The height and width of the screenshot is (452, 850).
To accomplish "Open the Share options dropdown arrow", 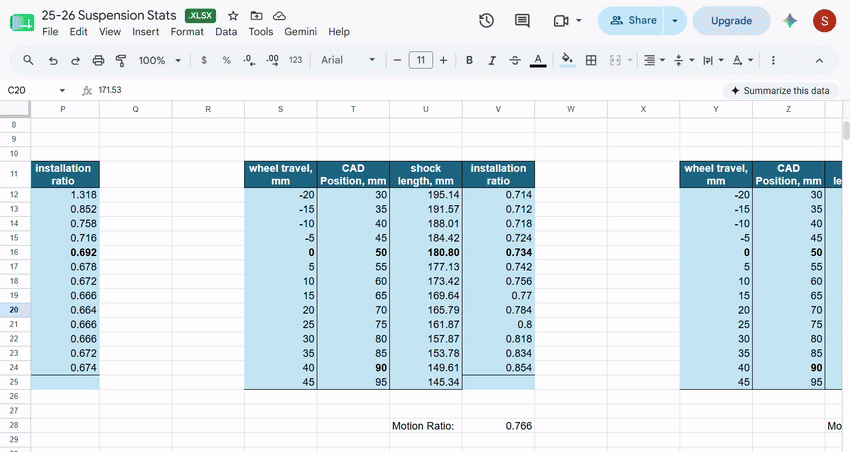I will coord(675,21).
